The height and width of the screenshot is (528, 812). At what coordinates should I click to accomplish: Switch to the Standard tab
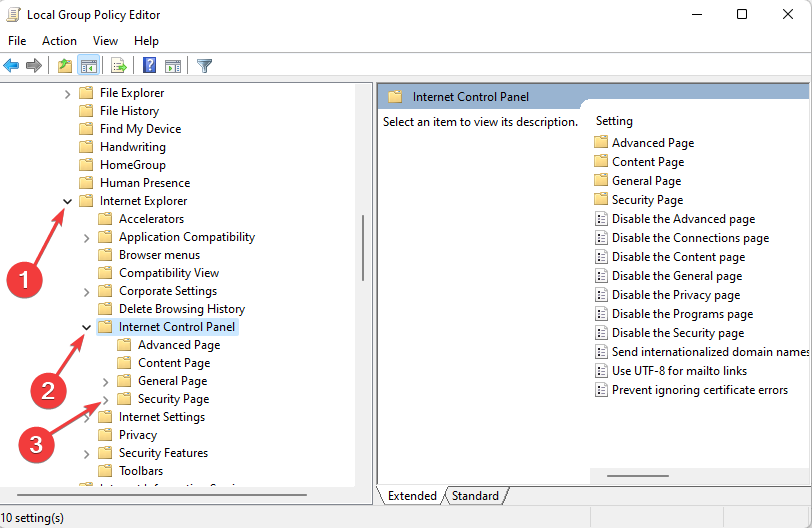[475, 495]
